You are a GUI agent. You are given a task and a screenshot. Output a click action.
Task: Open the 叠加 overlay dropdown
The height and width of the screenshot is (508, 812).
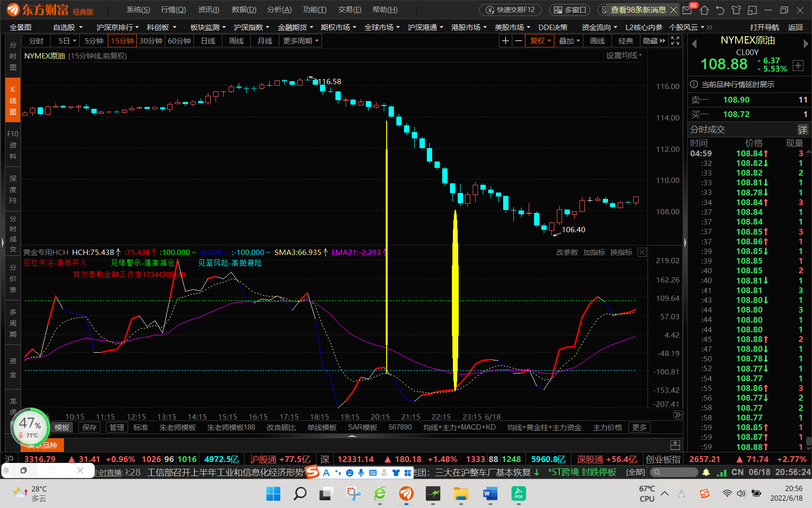tap(569, 41)
